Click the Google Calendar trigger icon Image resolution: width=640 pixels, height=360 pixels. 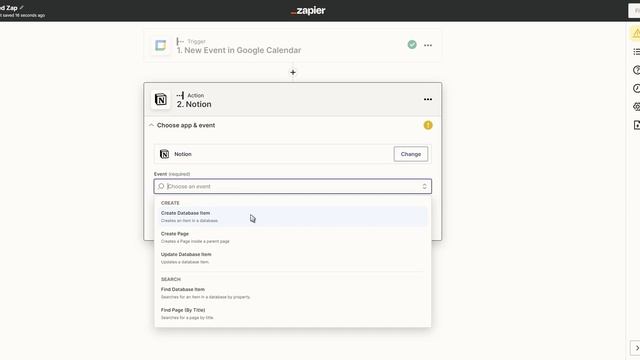click(160, 45)
